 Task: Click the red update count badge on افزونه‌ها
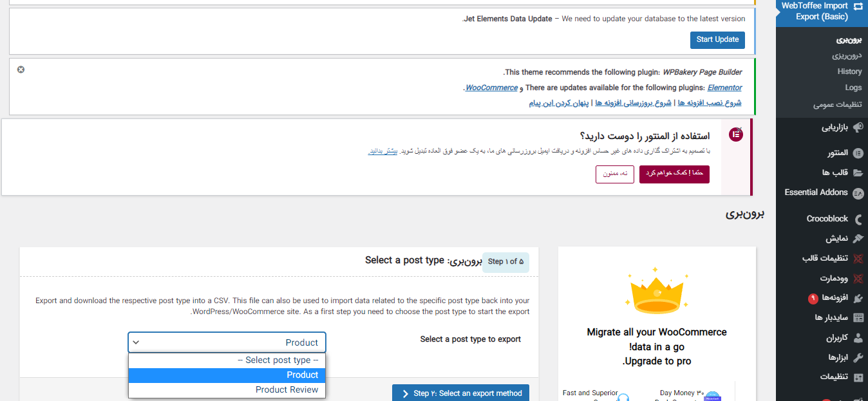coord(813,299)
